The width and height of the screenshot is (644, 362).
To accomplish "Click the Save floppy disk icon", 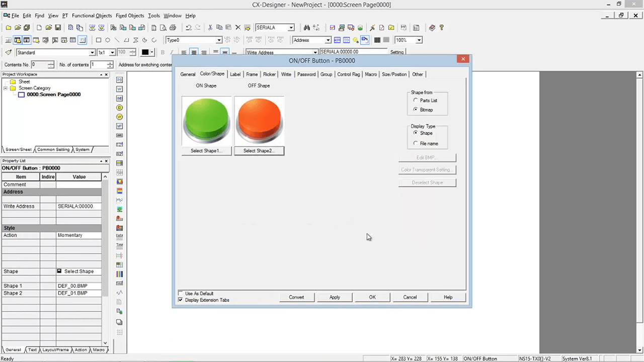I will [x=58, y=28].
